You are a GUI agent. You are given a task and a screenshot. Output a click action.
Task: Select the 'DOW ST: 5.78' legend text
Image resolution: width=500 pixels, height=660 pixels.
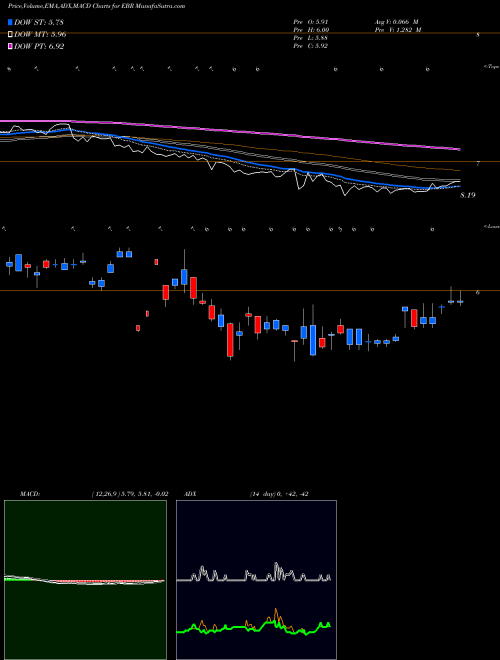pos(39,22)
